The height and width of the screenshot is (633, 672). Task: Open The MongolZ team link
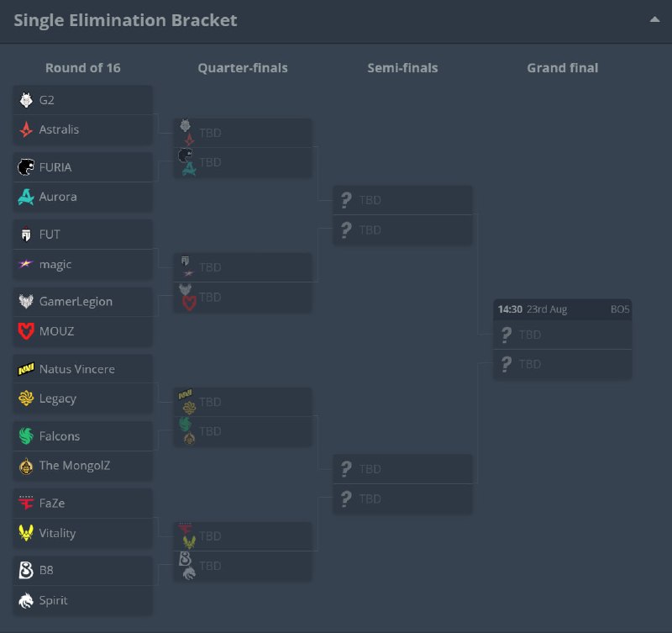(83, 466)
